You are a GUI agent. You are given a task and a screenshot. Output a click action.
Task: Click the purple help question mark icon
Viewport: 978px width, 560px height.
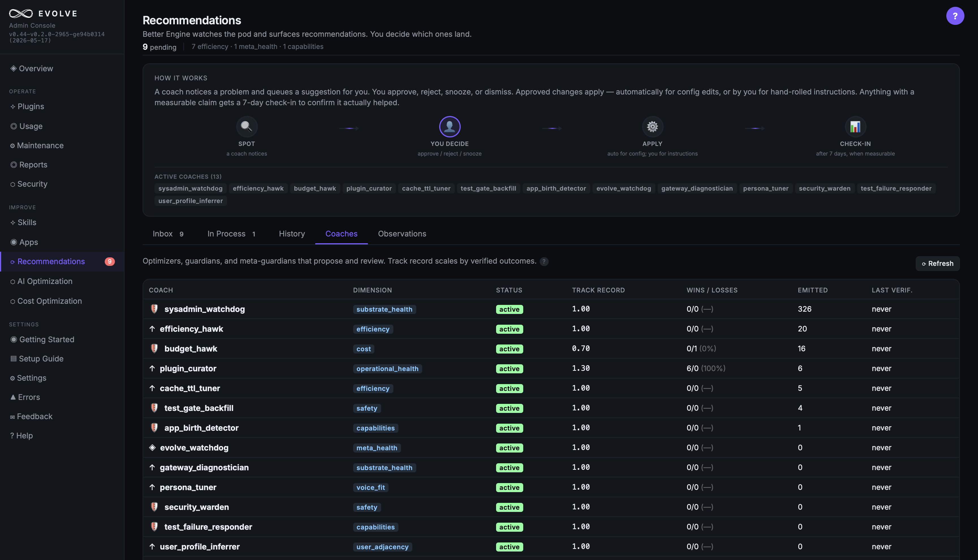955,16
